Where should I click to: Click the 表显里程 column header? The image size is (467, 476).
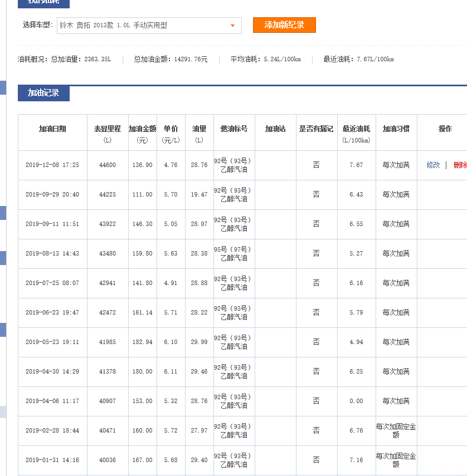pos(108,129)
